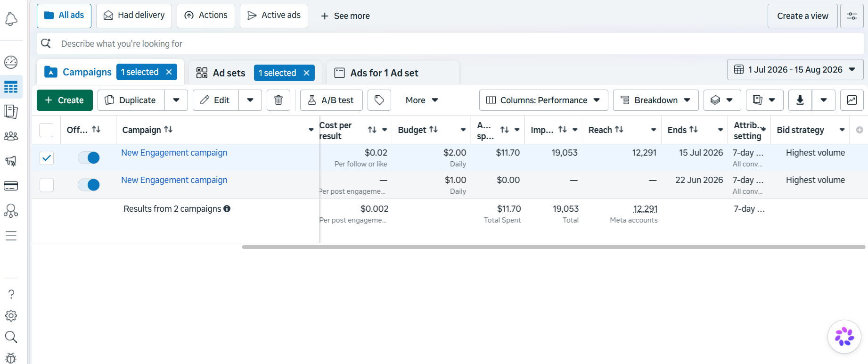Expand the Breakdown dropdown

point(655,100)
